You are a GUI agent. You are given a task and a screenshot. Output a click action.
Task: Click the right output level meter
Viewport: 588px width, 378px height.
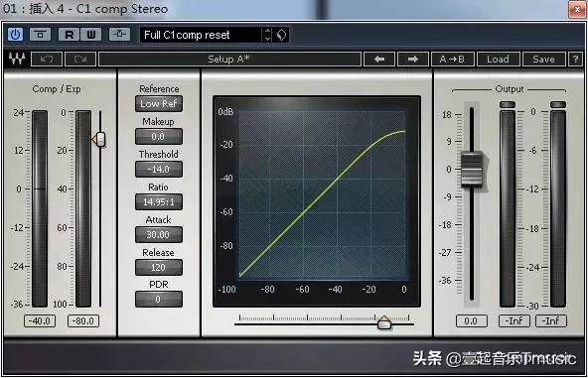pyautogui.click(x=558, y=208)
